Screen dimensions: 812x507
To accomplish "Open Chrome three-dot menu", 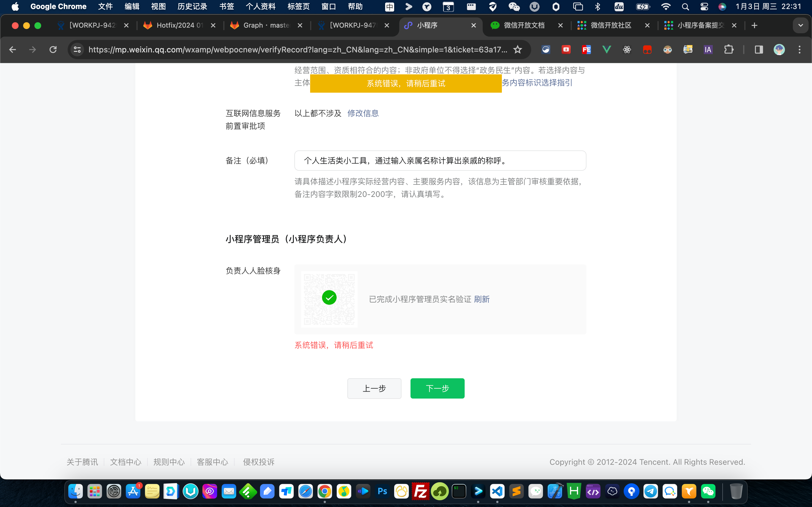I will [800, 50].
